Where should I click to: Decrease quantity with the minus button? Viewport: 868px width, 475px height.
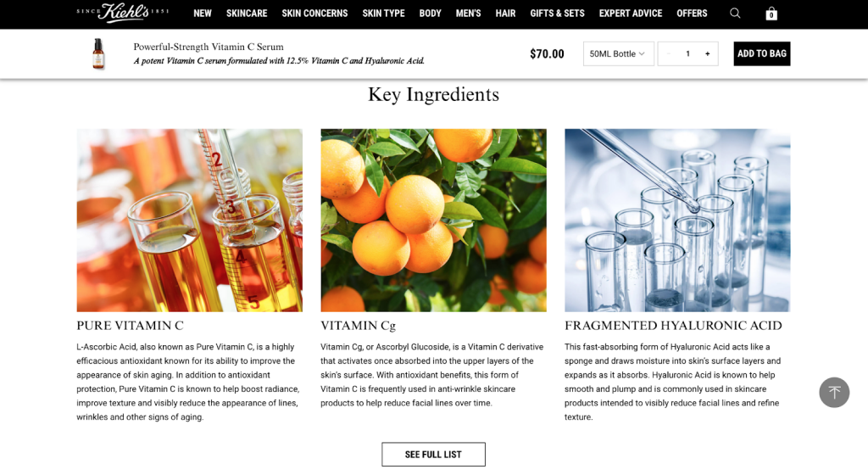tap(669, 53)
